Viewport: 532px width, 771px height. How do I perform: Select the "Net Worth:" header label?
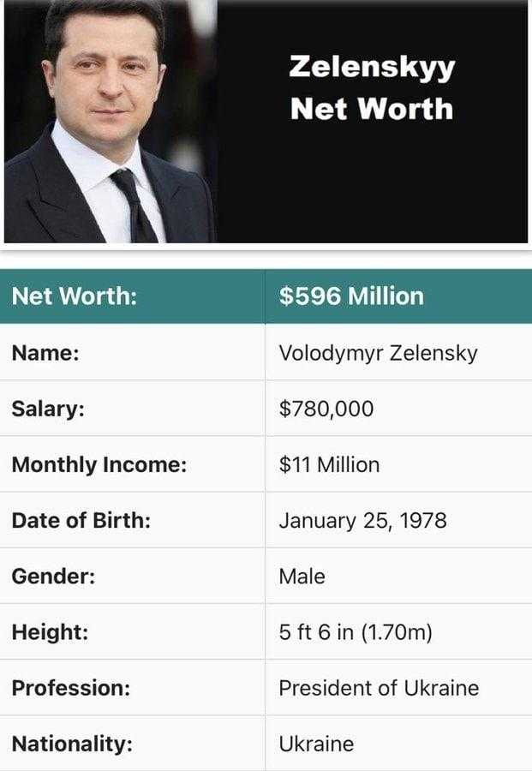click(x=75, y=296)
